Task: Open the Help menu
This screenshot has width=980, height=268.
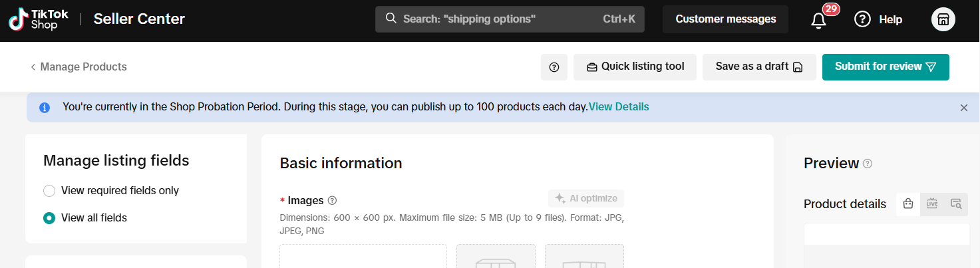Action: (878, 19)
